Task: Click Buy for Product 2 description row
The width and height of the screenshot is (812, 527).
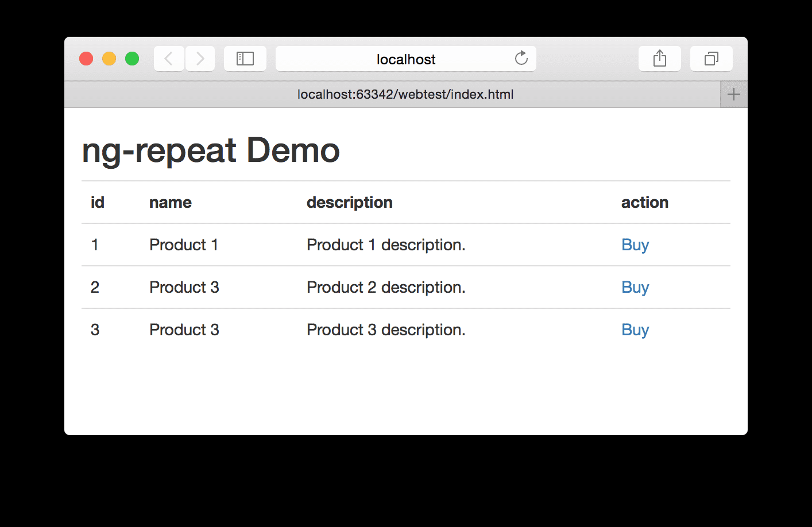Action: tap(635, 288)
